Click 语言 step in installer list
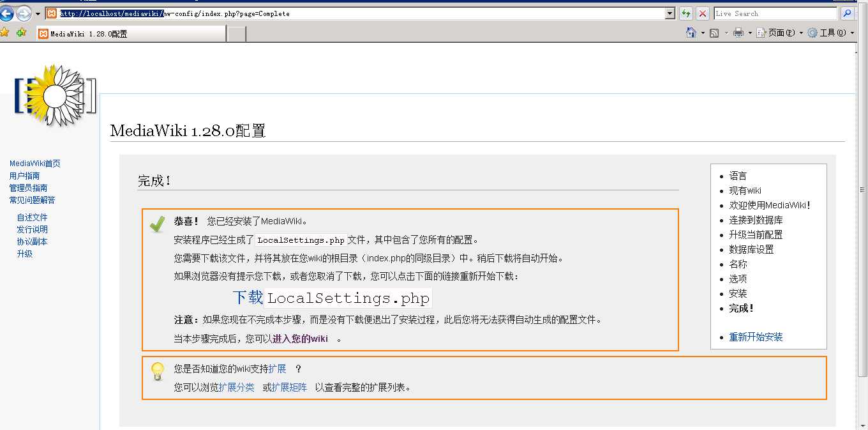Image resolution: width=868 pixels, height=430 pixels. pos(738,176)
